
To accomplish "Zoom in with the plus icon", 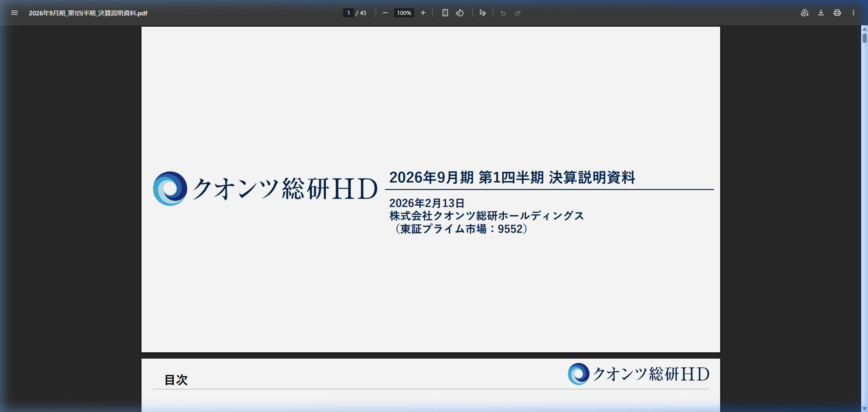I will coord(423,13).
